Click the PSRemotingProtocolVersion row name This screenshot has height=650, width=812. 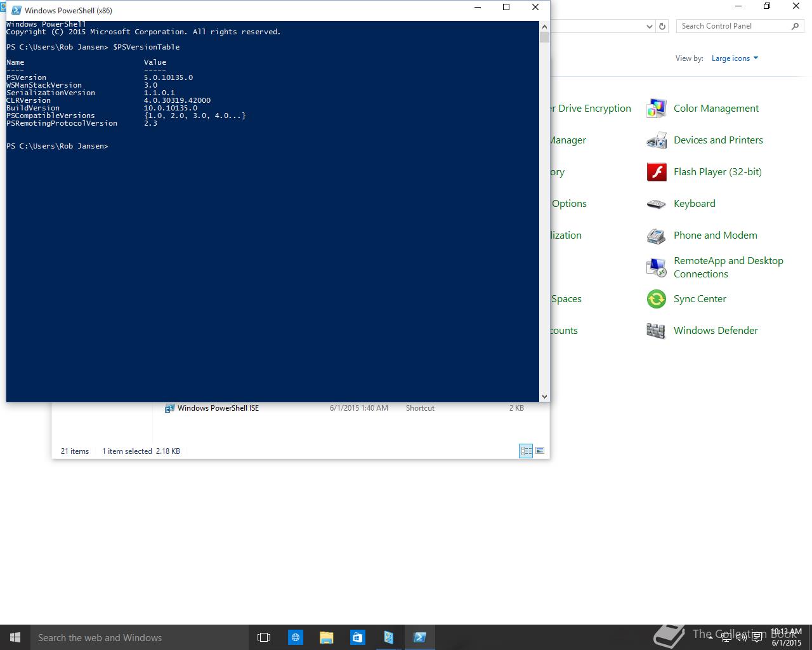click(62, 123)
